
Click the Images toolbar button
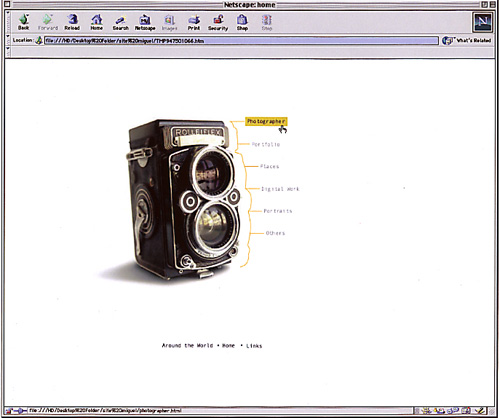[169, 22]
